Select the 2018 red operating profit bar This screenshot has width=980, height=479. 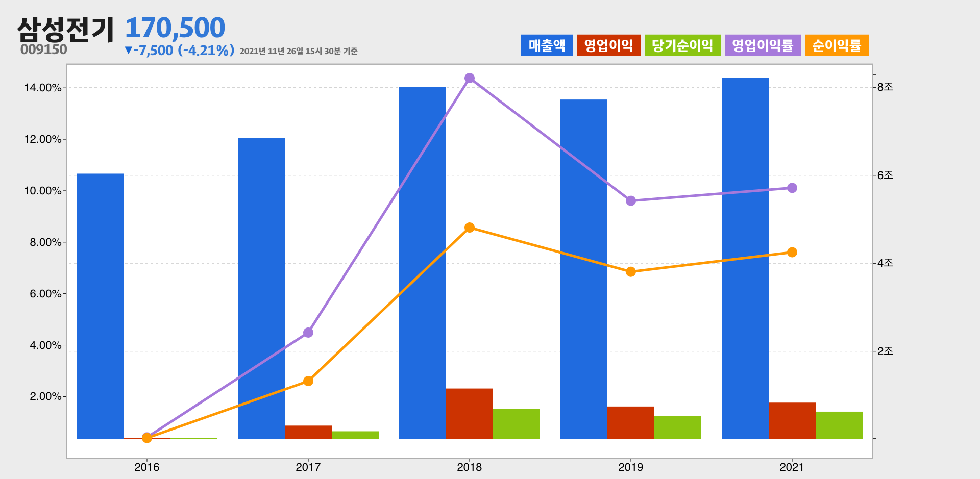click(x=470, y=414)
